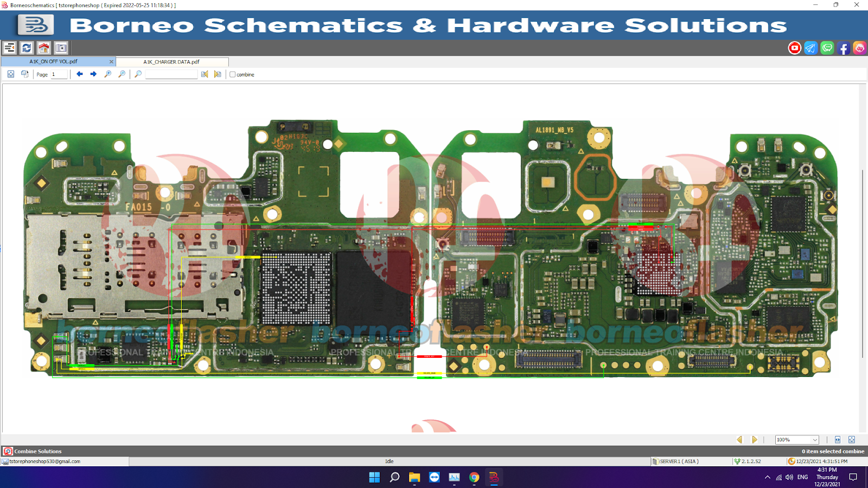Find next search result icon
Screen dimensions: 868x488
pos(218,74)
